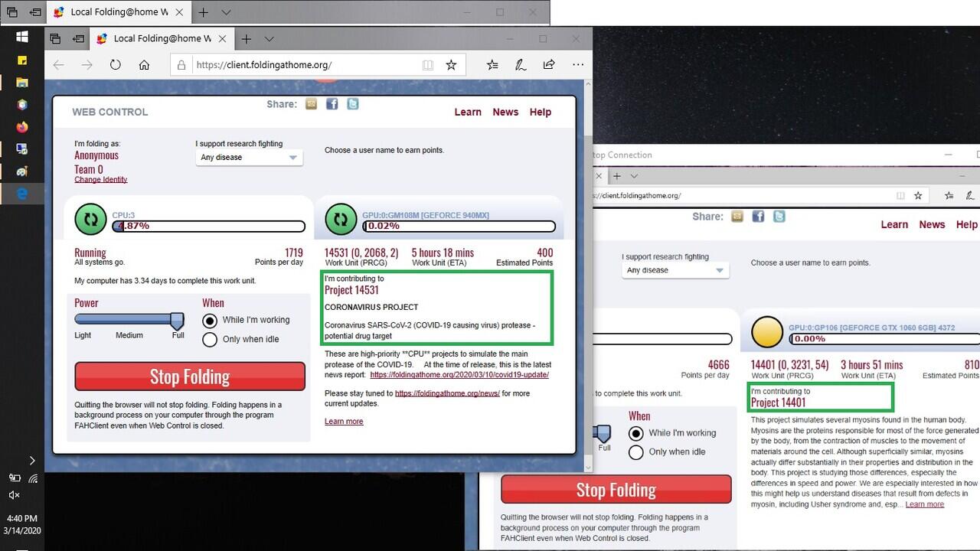Open Firefox from the taskbar
Screen dimensions: 980x551
tap(22, 127)
